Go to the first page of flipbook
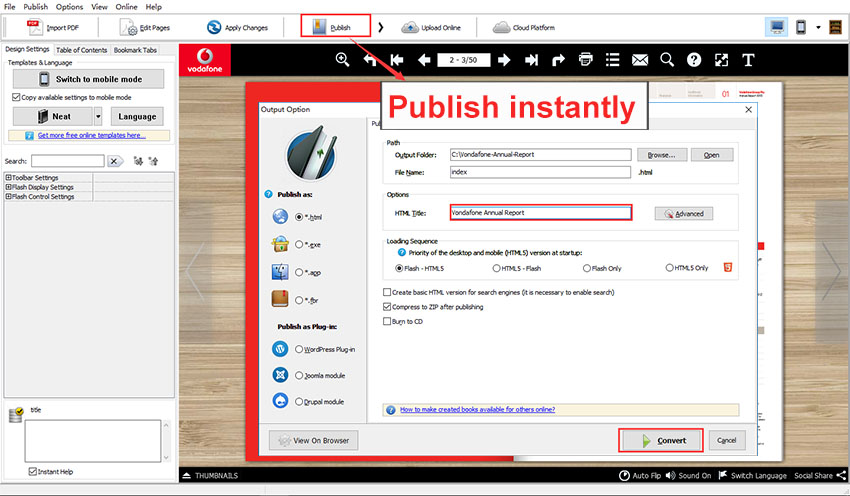 397,60
